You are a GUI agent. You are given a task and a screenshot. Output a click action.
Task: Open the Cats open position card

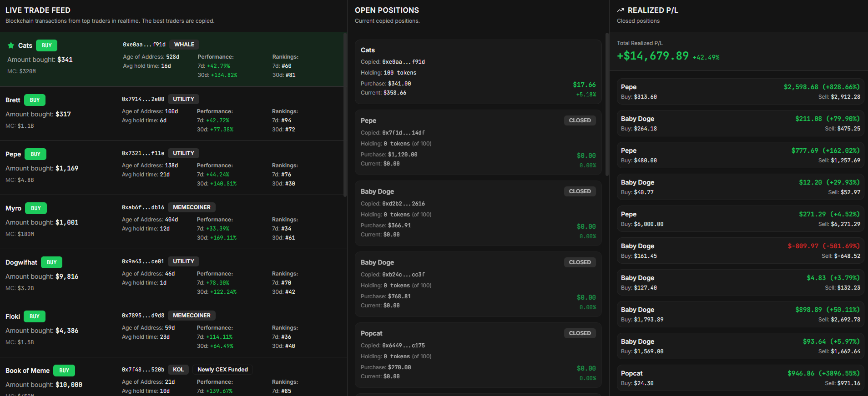coord(478,71)
